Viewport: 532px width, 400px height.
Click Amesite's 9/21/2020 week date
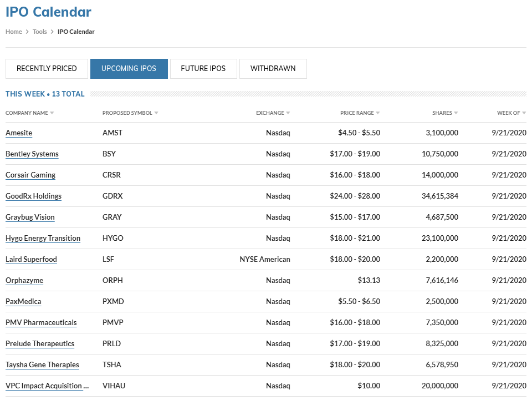pos(509,133)
